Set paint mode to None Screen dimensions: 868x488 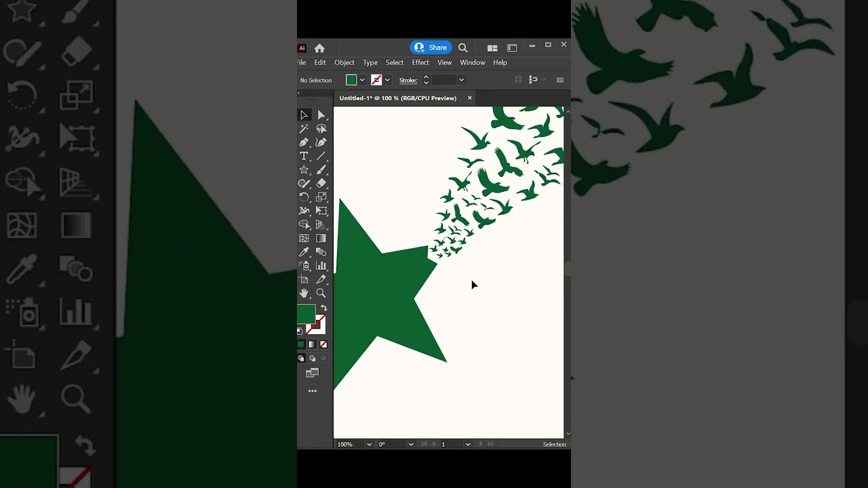(x=323, y=344)
